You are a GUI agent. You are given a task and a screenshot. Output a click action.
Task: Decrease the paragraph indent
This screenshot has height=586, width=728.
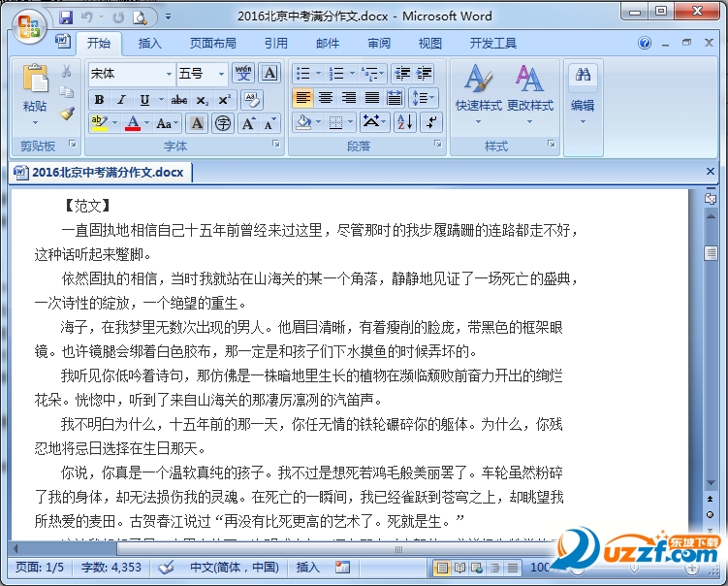(402, 74)
